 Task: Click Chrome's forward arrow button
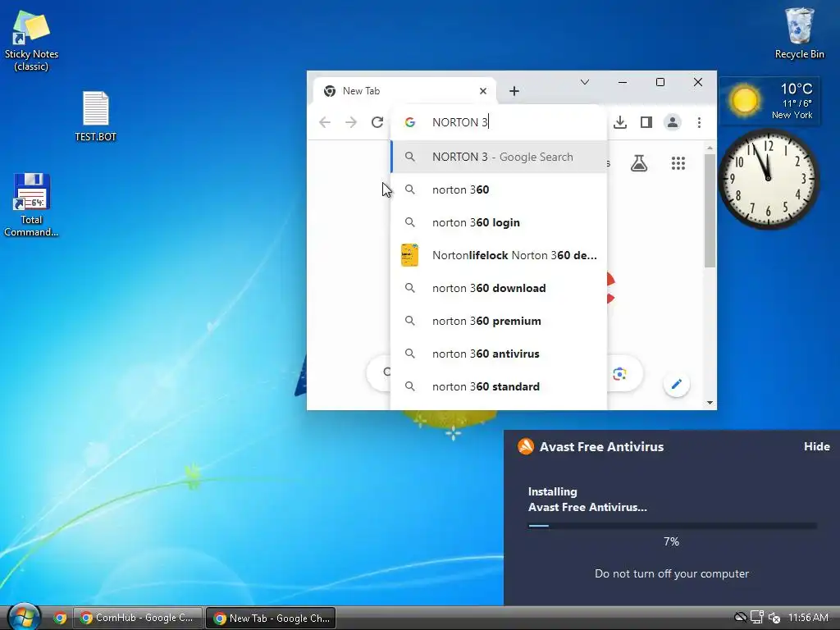click(351, 122)
